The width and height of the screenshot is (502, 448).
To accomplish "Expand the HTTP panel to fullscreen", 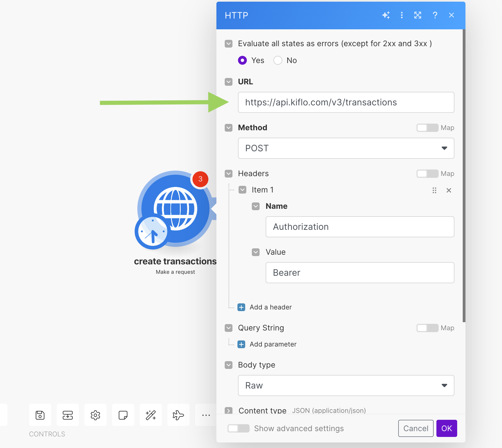I will (x=418, y=15).
